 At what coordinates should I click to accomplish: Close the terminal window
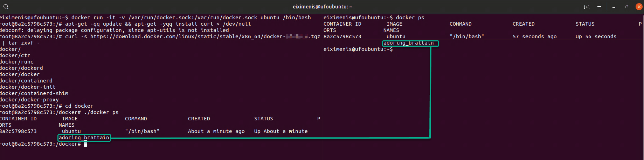[x=639, y=7]
